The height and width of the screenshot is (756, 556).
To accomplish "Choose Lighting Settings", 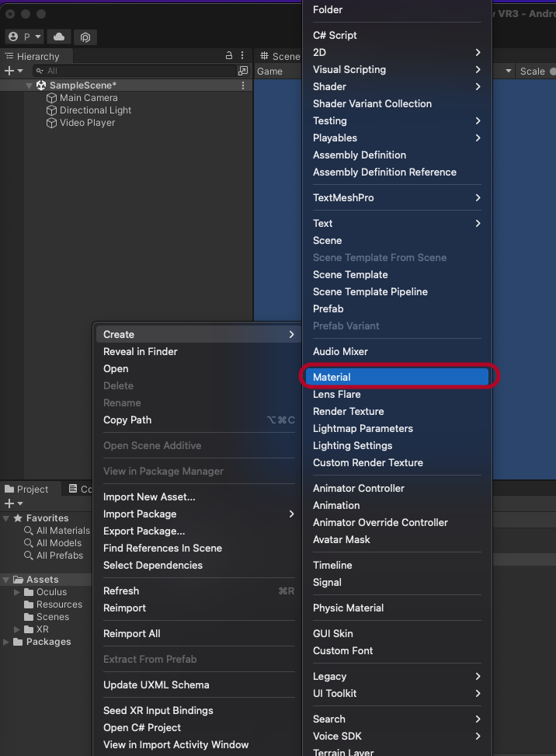I will [397, 445].
